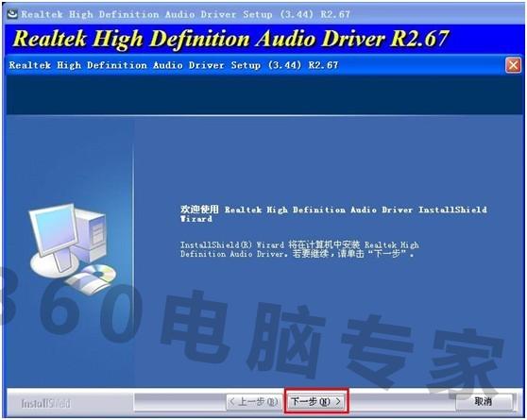Screen dimensions: 527x420
Task: Cancel setup with the 取消 button
Action: pos(484,401)
